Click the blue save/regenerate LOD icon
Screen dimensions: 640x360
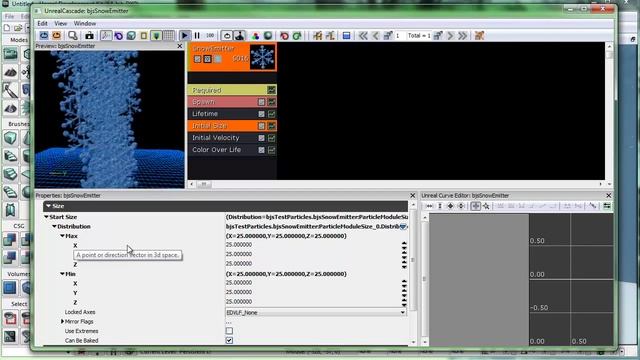coord(347,36)
